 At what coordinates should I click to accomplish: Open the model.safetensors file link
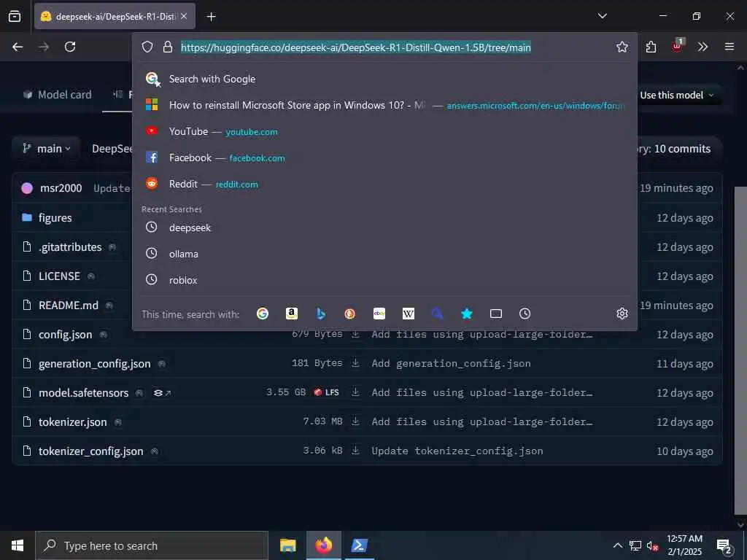83,393
